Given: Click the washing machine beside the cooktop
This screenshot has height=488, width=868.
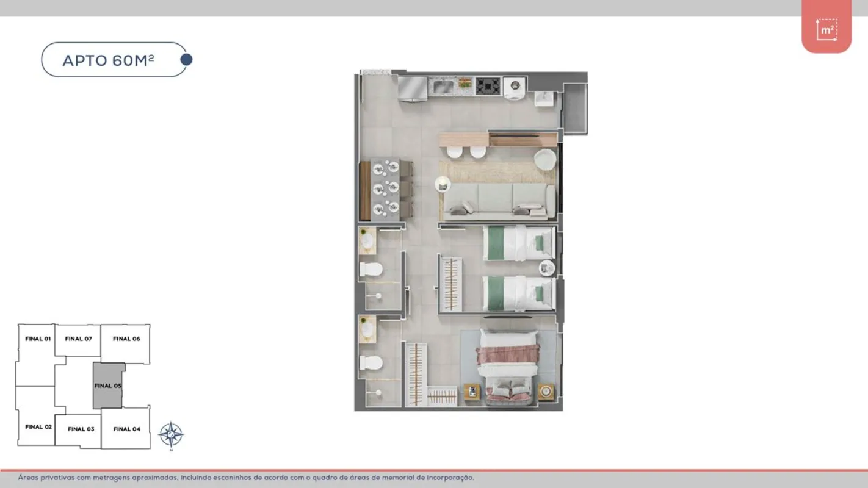Looking at the screenshot, I should [x=515, y=87].
